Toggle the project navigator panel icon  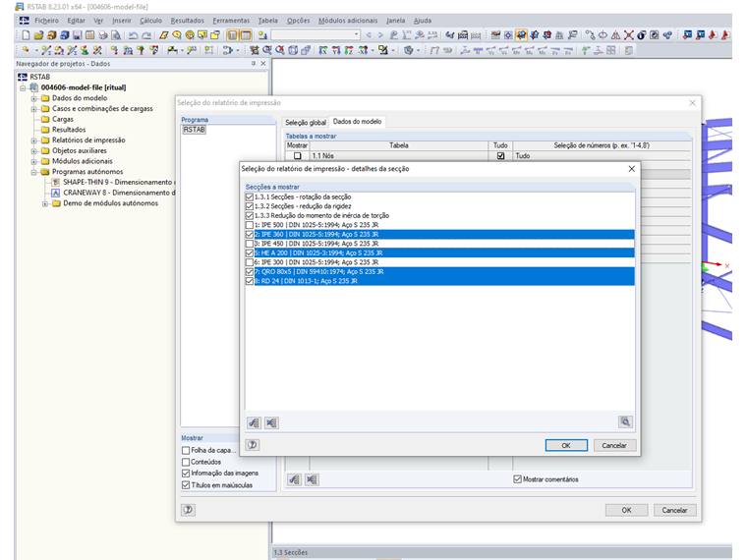[233, 35]
